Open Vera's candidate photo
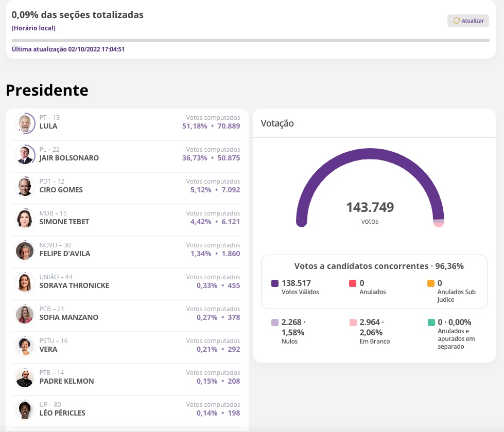The width and height of the screenshot is (504, 432). click(x=24, y=346)
